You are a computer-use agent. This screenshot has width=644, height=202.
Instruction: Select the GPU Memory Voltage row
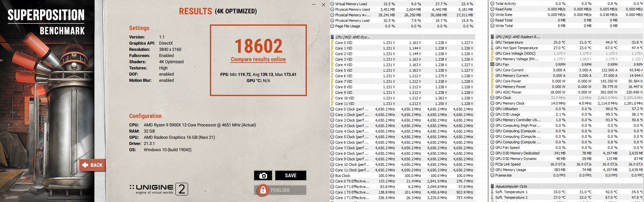(x=567, y=59)
